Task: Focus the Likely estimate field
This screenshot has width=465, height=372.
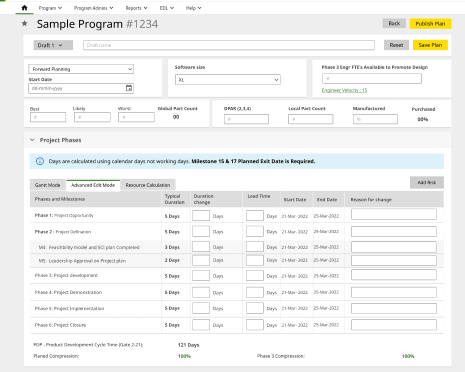Action: tap(92, 117)
